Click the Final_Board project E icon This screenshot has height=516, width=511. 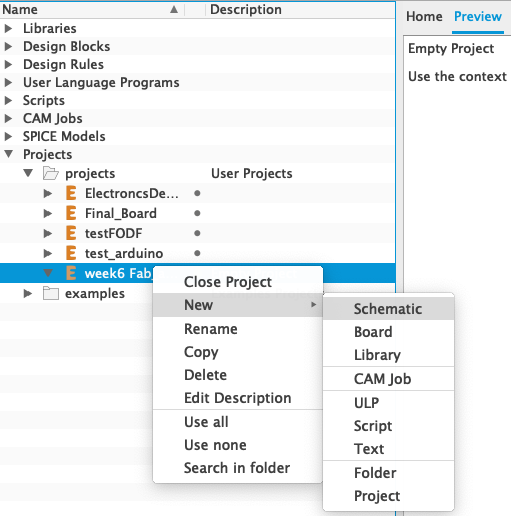point(71,213)
